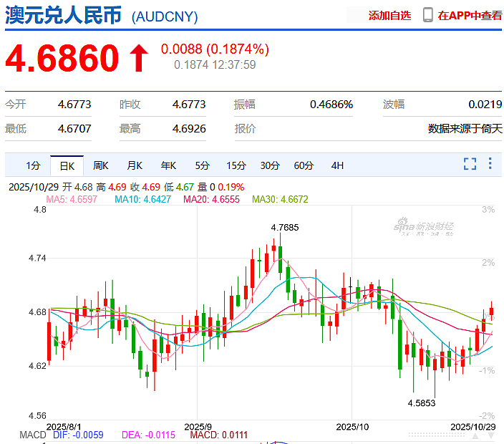The height and width of the screenshot is (444, 504).
Task: Click the 2025/10 date axis label
Action: [x=352, y=427]
